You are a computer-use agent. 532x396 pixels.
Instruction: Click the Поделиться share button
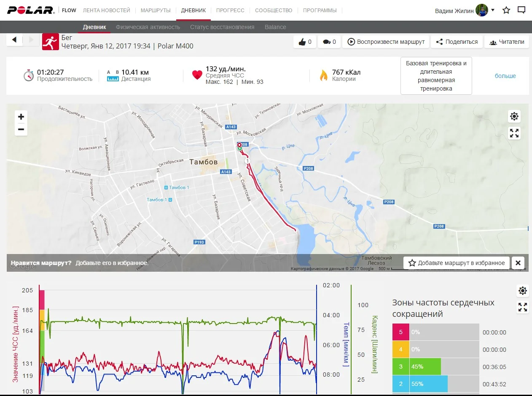[x=457, y=42]
